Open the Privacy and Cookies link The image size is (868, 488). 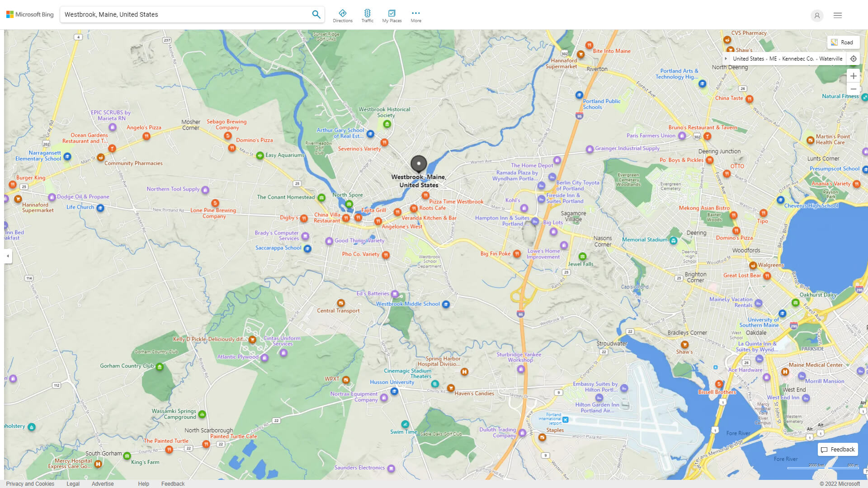30,483
